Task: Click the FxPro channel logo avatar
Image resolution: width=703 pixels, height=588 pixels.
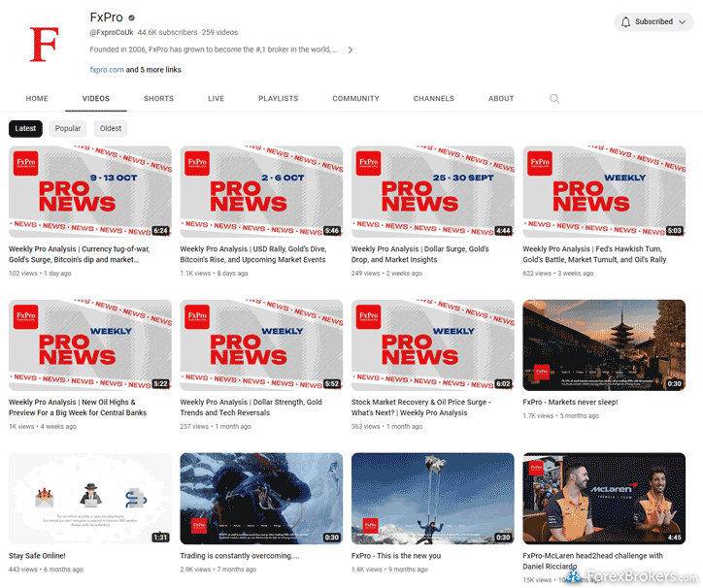Action: [45, 43]
